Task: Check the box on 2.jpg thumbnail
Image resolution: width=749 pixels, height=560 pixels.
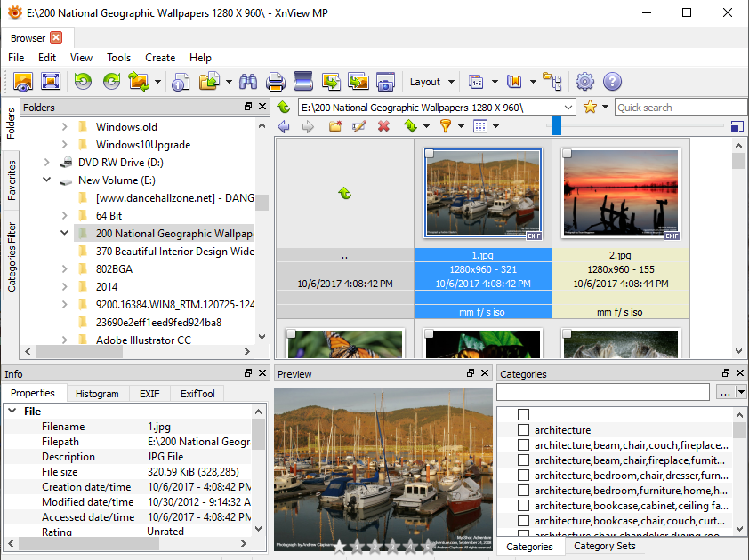Action: 568,155
